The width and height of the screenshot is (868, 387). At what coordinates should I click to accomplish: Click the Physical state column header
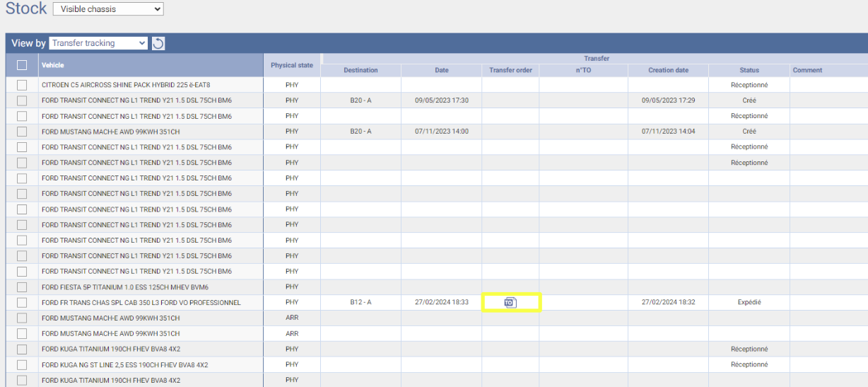click(x=292, y=65)
